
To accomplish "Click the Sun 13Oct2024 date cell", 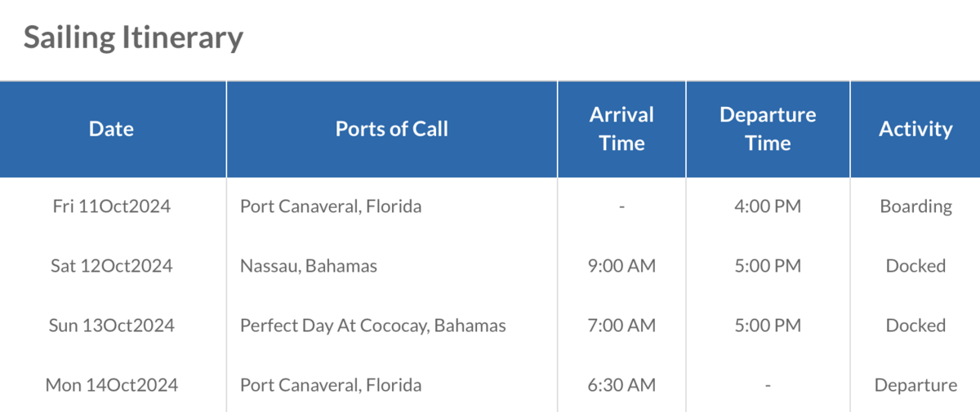I will coord(112,326).
